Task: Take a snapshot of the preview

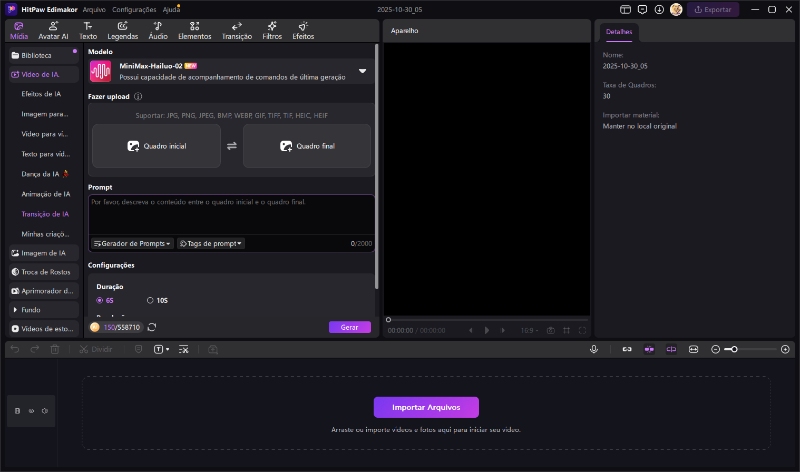Action: (551, 331)
